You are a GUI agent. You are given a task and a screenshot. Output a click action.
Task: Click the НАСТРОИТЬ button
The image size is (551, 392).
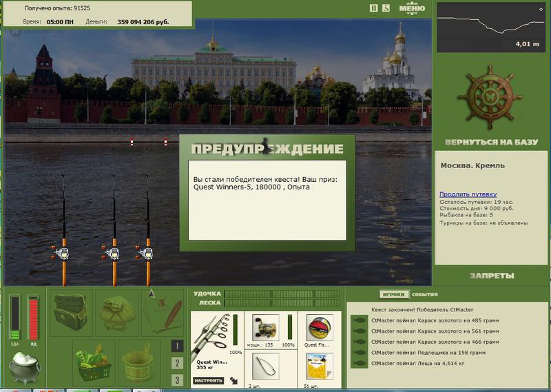coord(209,380)
